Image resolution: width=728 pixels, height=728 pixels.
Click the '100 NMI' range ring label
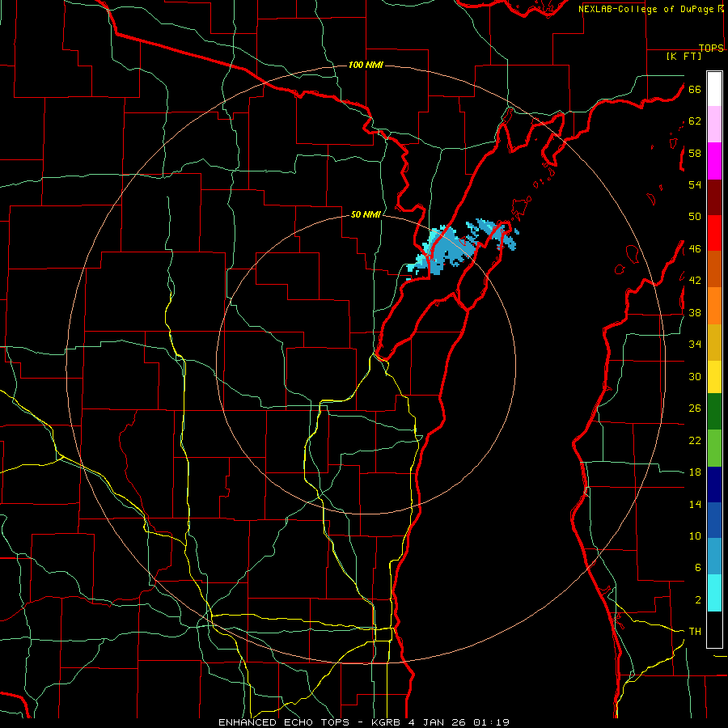click(x=366, y=65)
